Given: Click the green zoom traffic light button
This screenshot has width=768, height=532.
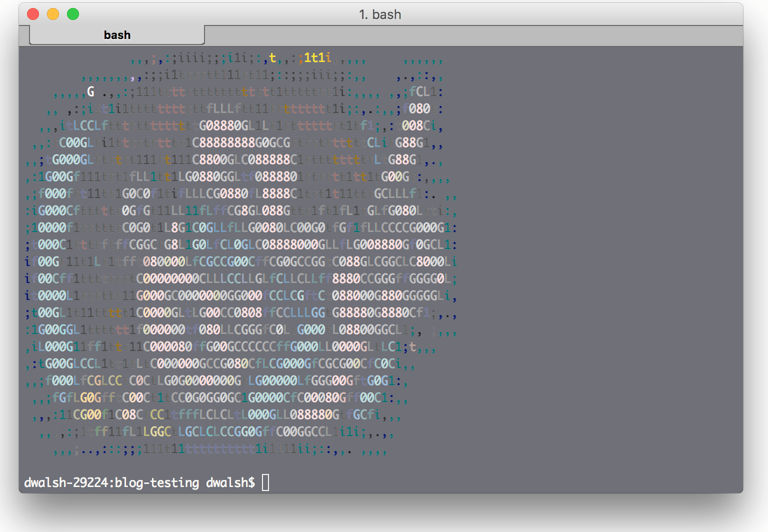Looking at the screenshot, I should [73, 13].
